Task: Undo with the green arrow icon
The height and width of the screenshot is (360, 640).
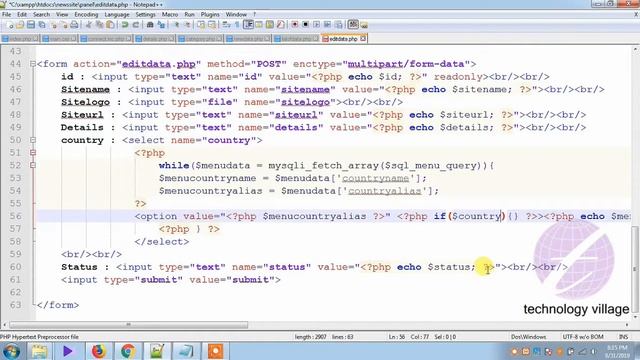Action: (x=124, y=25)
